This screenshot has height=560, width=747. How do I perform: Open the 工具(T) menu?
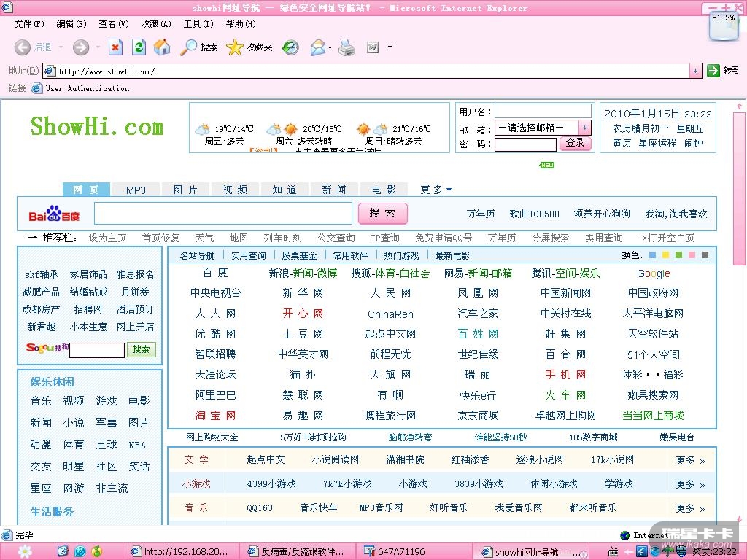tap(198, 24)
